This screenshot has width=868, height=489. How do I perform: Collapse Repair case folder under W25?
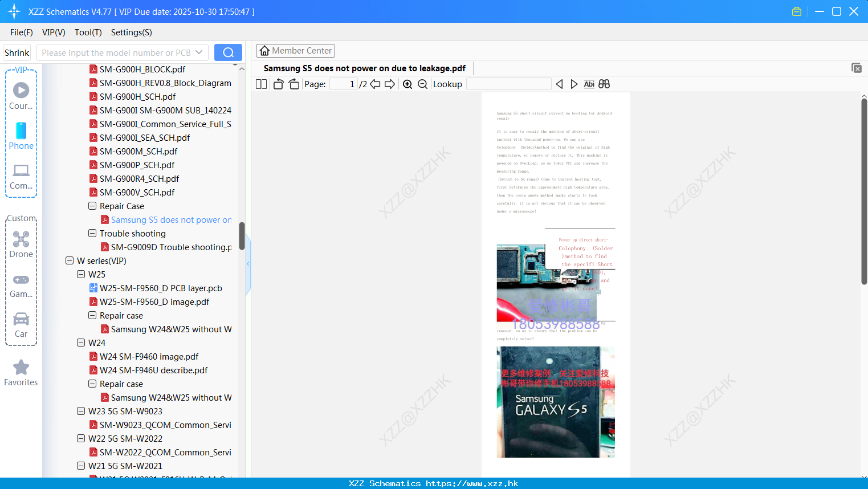click(92, 315)
